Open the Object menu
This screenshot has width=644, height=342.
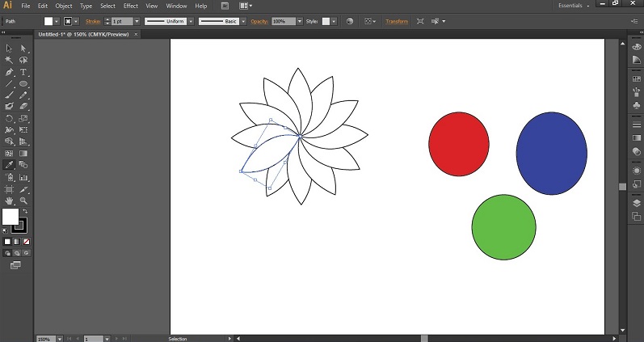click(63, 6)
